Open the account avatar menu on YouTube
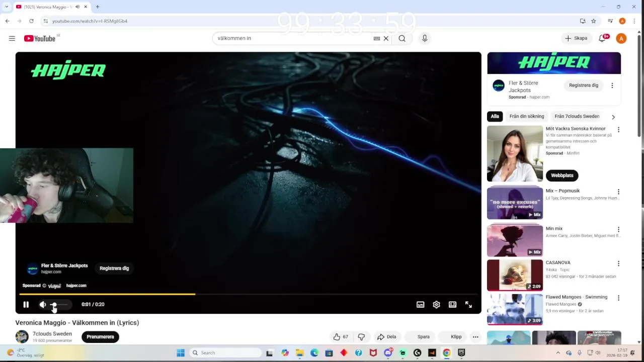Image resolution: width=644 pixels, height=362 pixels. click(621, 38)
